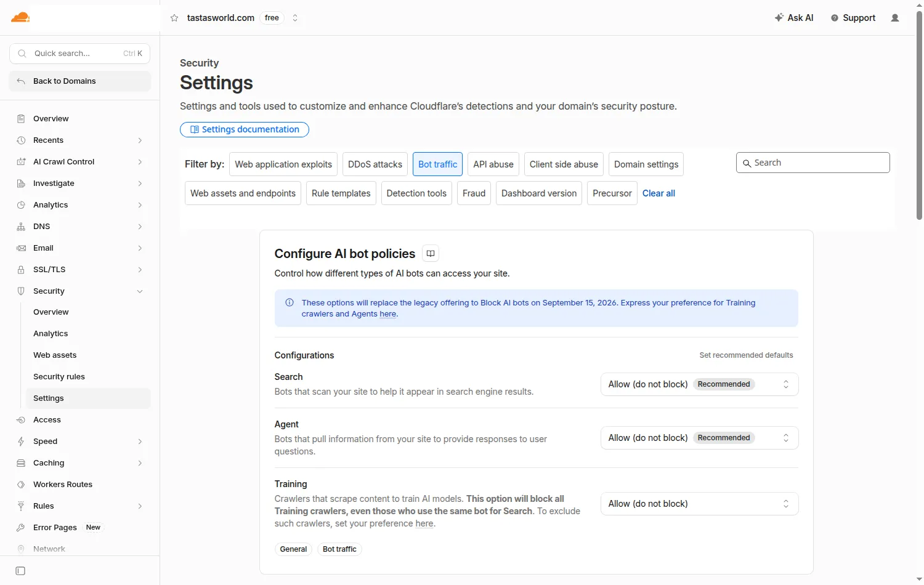Expand the top-level Analytics section
Image resolution: width=924 pixels, height=585 pixels.
pyautogui.click(x=140, y=205)
